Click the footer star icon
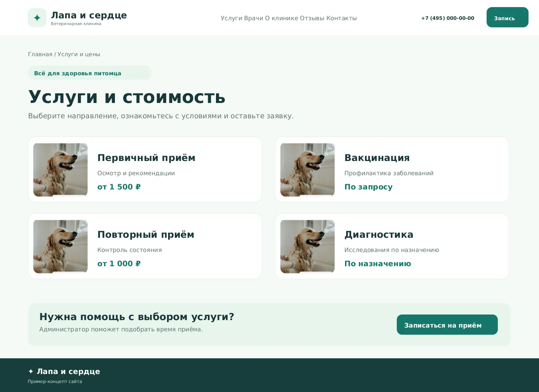Screen dimensions: 539x392 (31, 371)
